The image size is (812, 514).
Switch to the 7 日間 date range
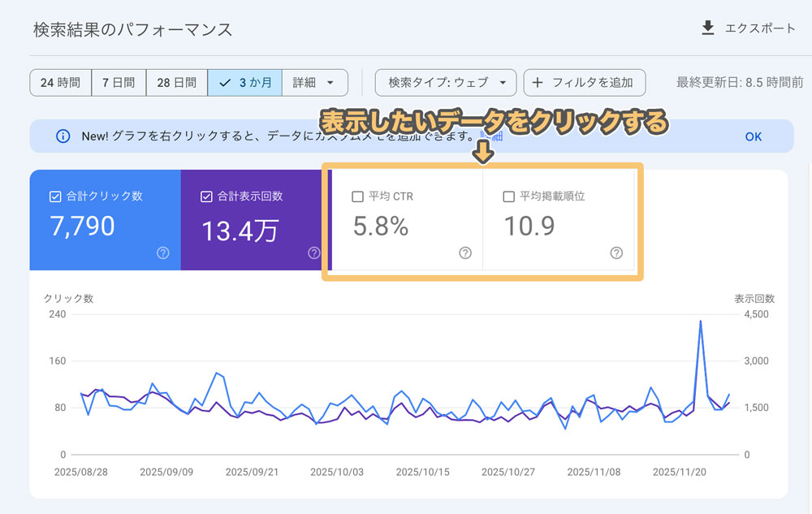pyautogui.click(x=119, y=83)
